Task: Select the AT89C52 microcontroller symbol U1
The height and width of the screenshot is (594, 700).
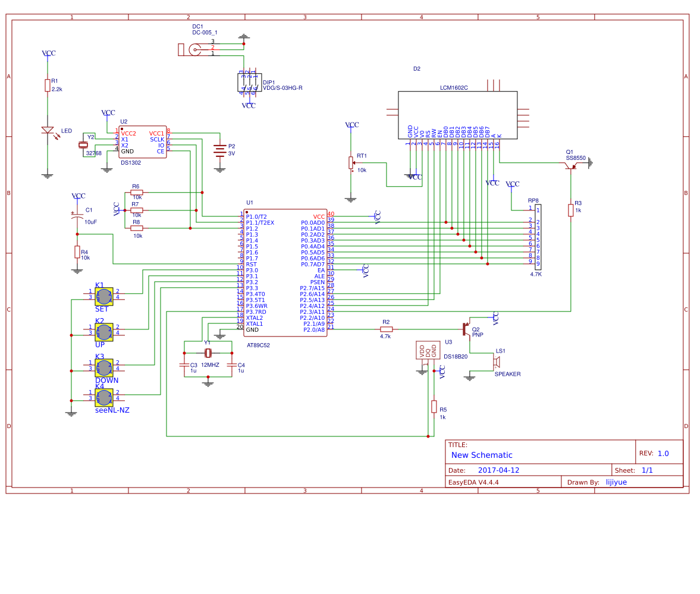Action: click(284, 274)
